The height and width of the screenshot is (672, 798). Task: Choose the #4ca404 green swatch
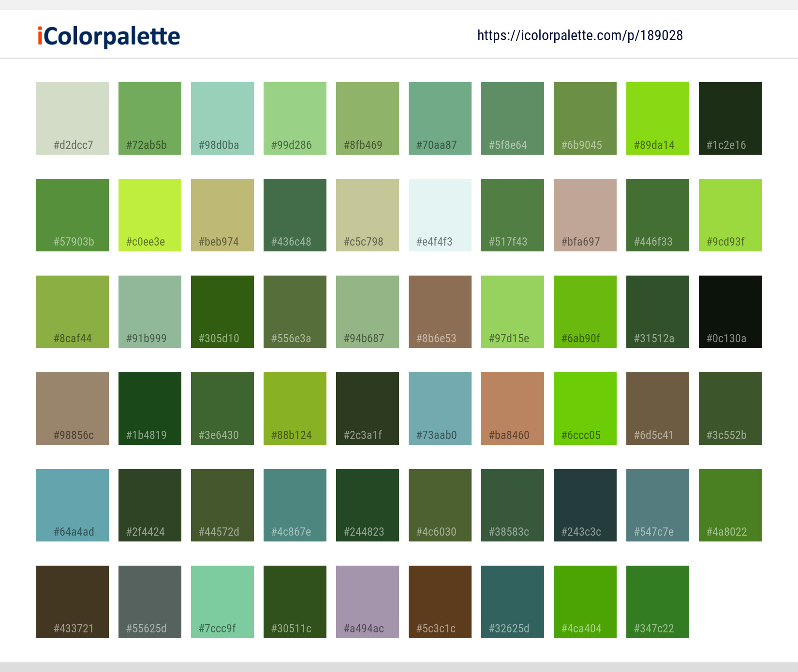coord(585,602)
